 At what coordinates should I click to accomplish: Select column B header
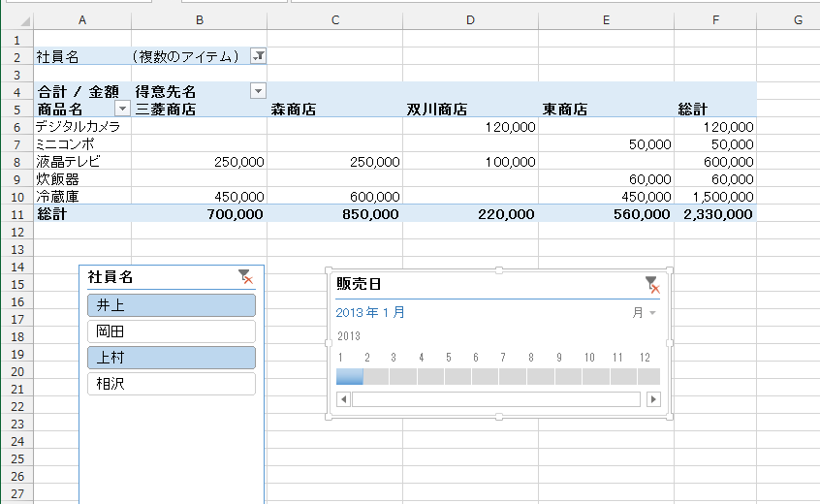coord(200,19)
